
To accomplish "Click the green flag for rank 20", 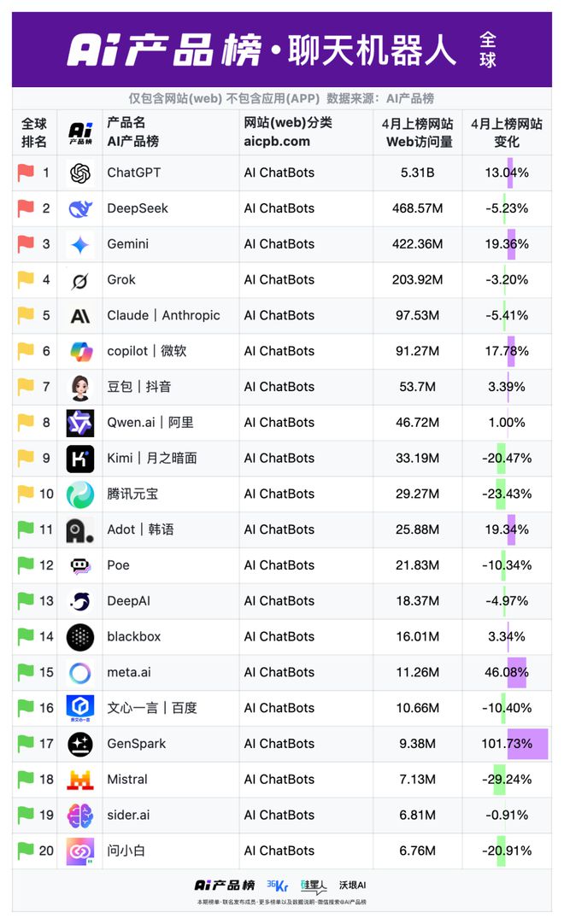I will tap(26, 851).
